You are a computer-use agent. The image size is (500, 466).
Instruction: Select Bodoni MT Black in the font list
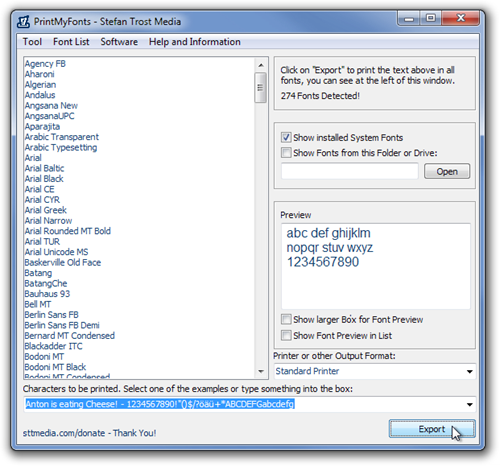tap(55, 367)
